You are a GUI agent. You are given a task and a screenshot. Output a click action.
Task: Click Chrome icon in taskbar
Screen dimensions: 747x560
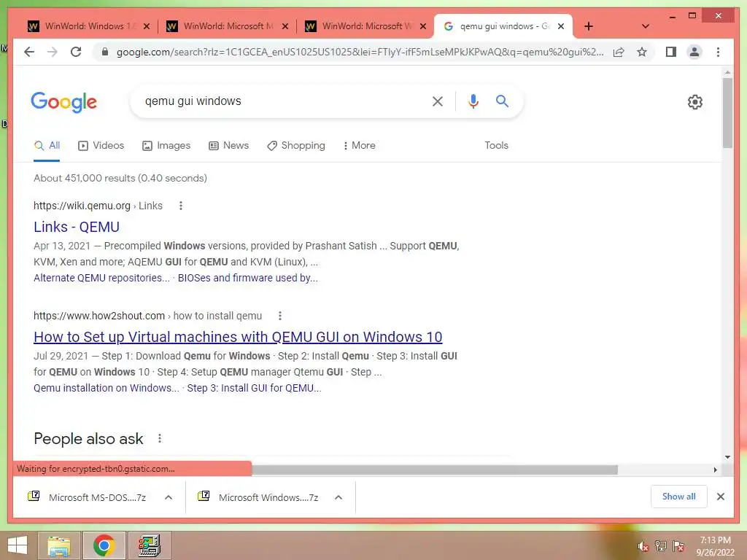[x=104, y=545]
